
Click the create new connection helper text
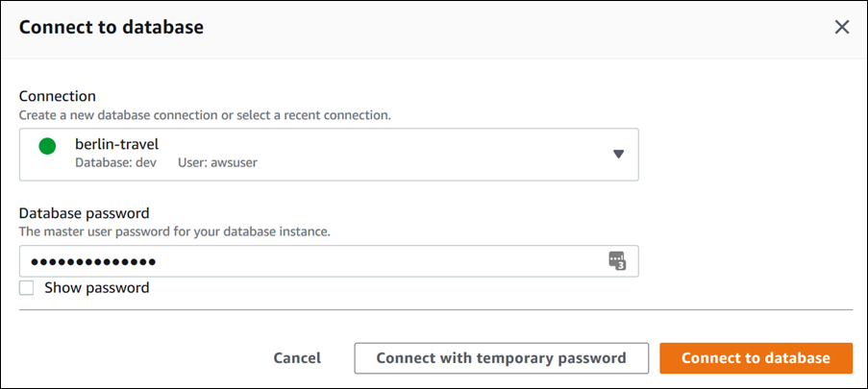tap(205, 114)
